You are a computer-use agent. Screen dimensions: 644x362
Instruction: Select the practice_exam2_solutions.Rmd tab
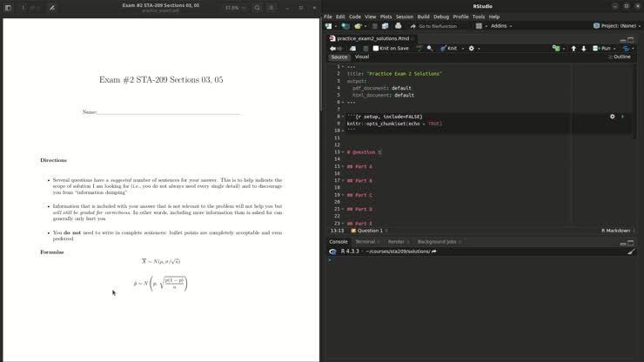pyautogui.click(x=372, y=38)
